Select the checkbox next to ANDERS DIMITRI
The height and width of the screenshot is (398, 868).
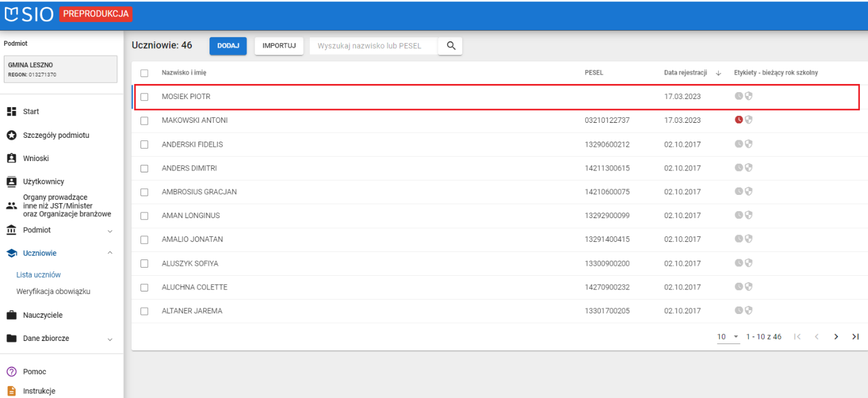pyautogui.click(x=144, y=169)
